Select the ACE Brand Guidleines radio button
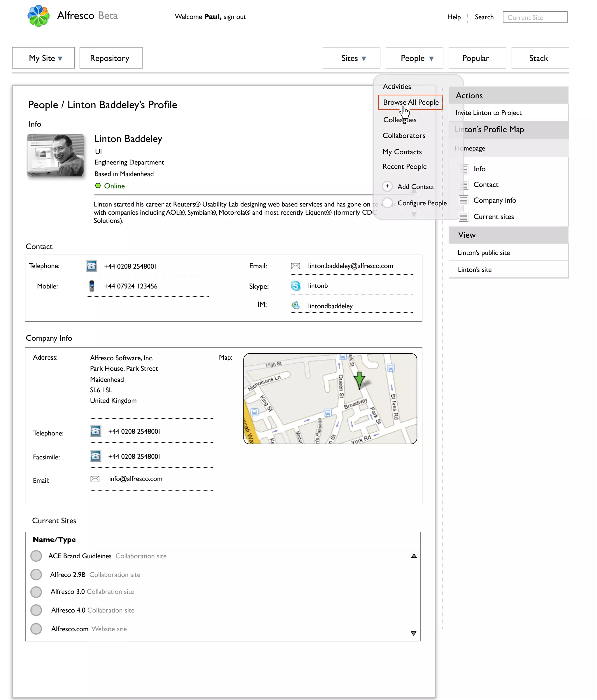Image resolution: width=597 pixels, height=700 pixels. pos(36,556)
